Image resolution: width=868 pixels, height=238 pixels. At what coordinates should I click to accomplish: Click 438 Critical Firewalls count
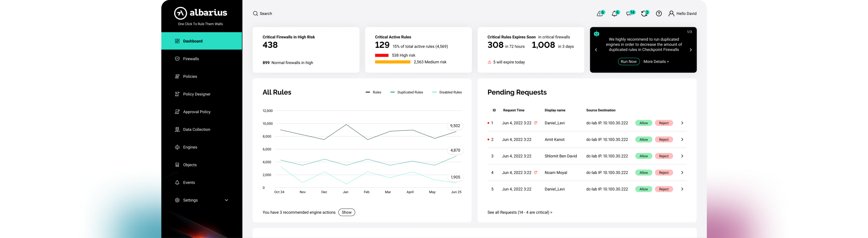click(270, 45)
